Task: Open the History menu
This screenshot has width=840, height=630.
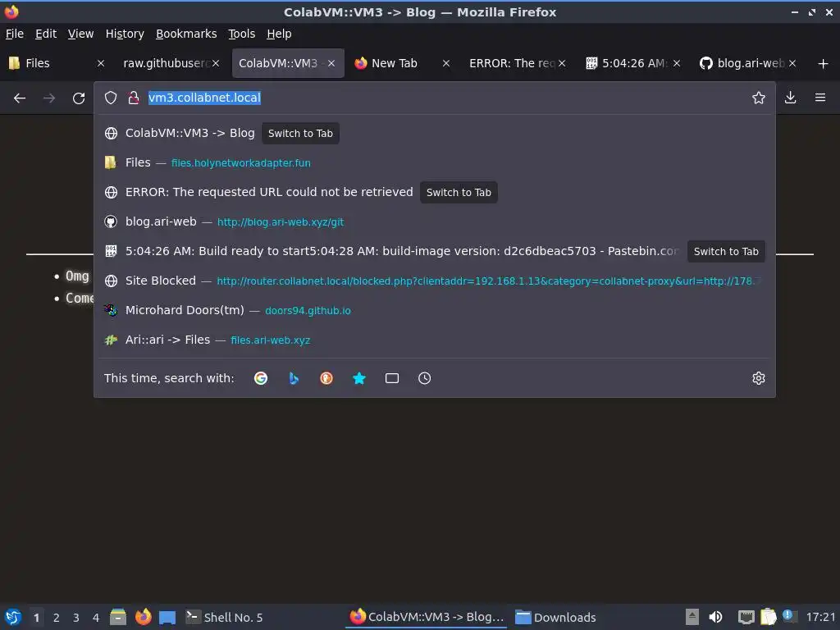Action: click(x=125, y=34)
